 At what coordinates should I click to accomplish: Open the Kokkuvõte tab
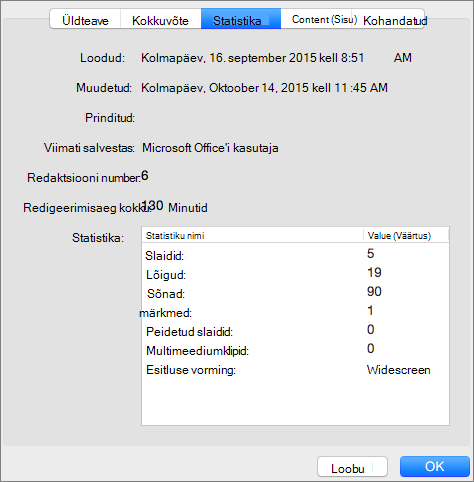(x=160, y=20)
